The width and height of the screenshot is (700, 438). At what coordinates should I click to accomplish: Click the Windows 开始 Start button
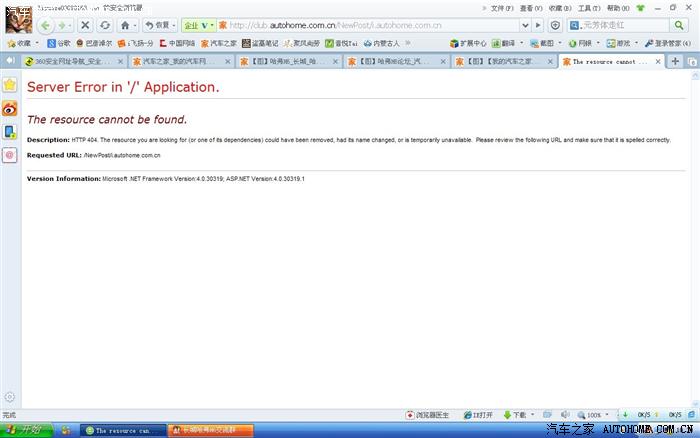(24, 430)
